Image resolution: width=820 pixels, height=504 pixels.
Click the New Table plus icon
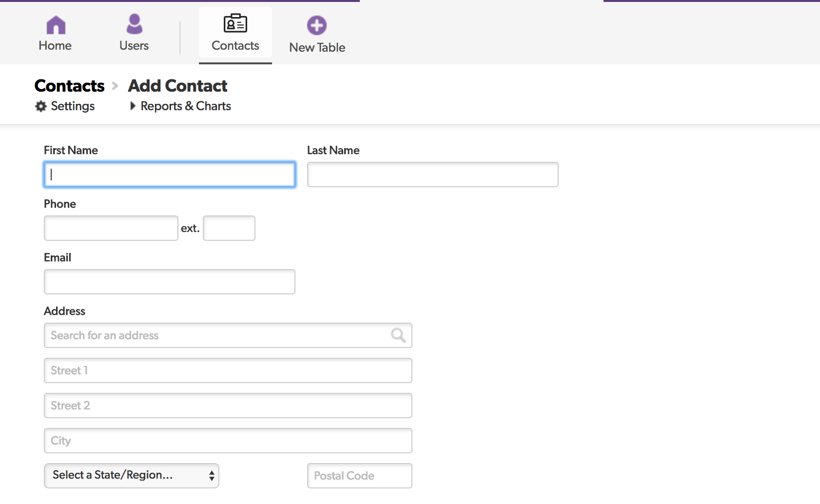[x=317, y=25]
